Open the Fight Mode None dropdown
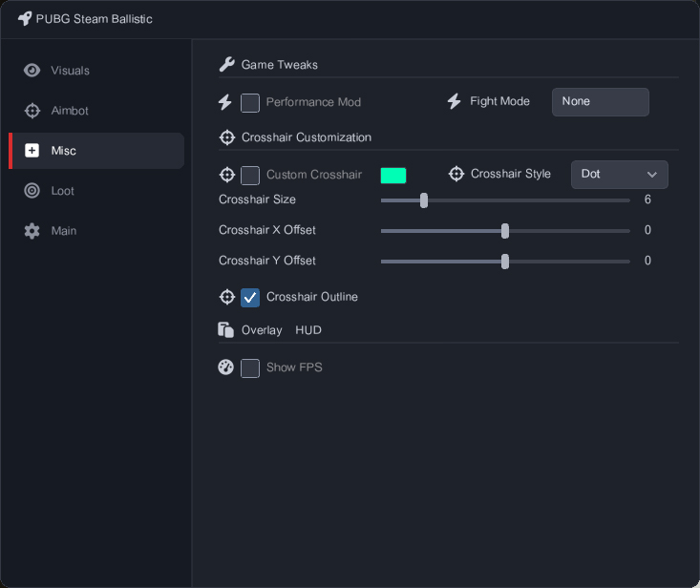Viewport: 700px width, 588px height. click(x=601, y=102)
